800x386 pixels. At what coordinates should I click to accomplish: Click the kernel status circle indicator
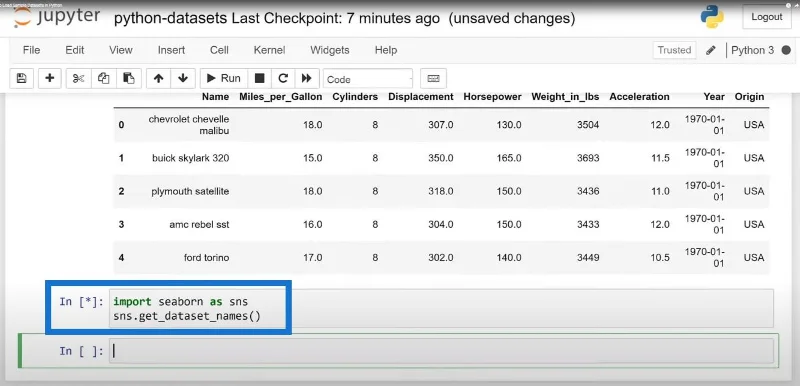786,50
